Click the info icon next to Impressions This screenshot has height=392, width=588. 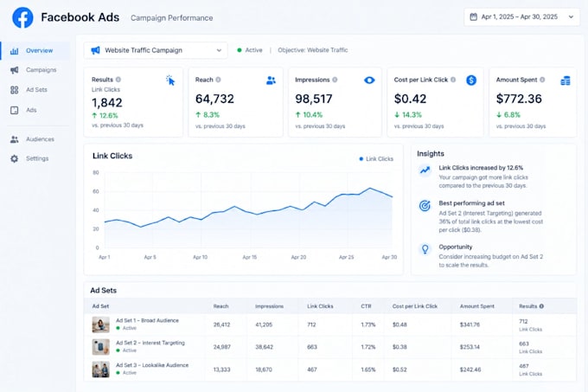335,80
